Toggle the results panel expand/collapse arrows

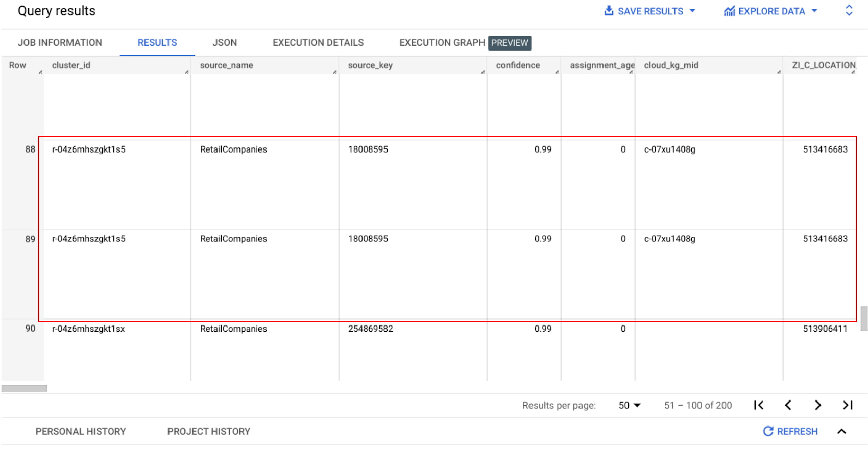pos(849,10)
